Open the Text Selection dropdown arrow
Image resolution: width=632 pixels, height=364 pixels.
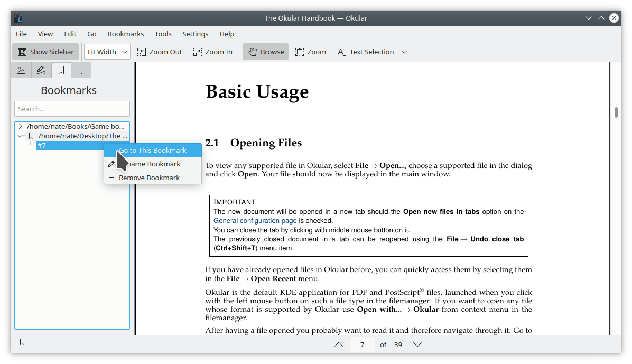pos(404,52)
